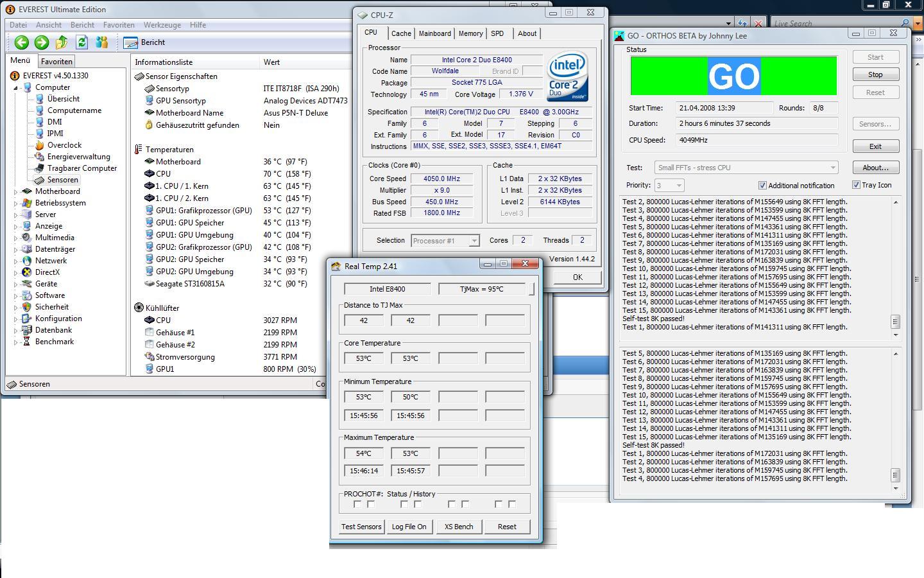Switch to the SPD tab in CPU-Z

[497, 33]
